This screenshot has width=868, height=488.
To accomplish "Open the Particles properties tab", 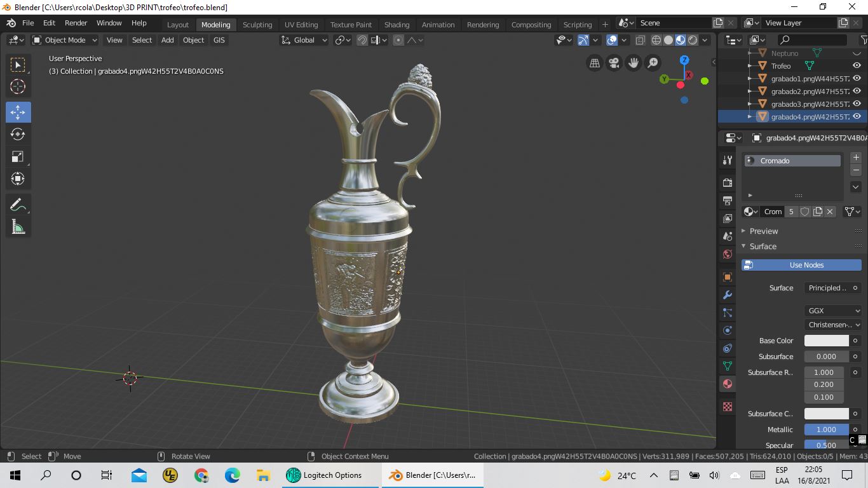I will click(728, 313).
